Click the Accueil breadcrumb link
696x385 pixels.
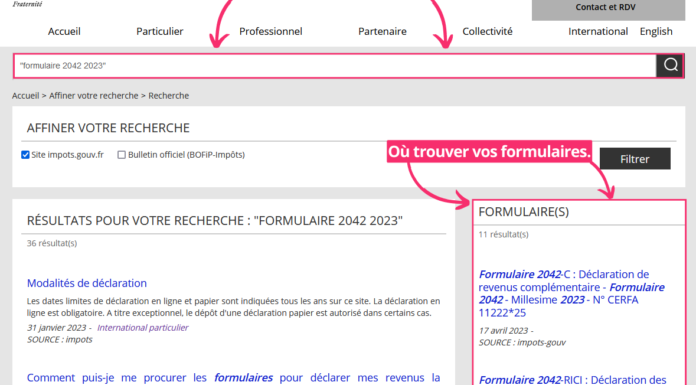pos(26,95)
